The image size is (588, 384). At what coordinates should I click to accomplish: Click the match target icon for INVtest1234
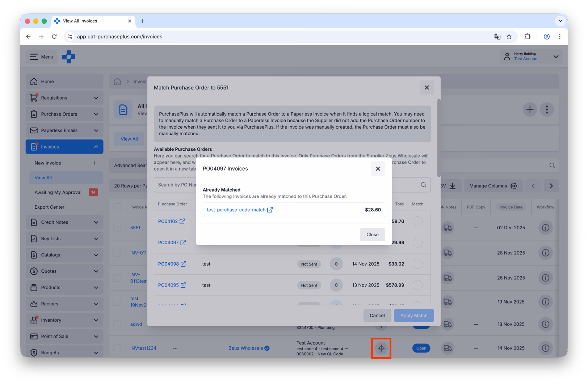coord(381,348)
